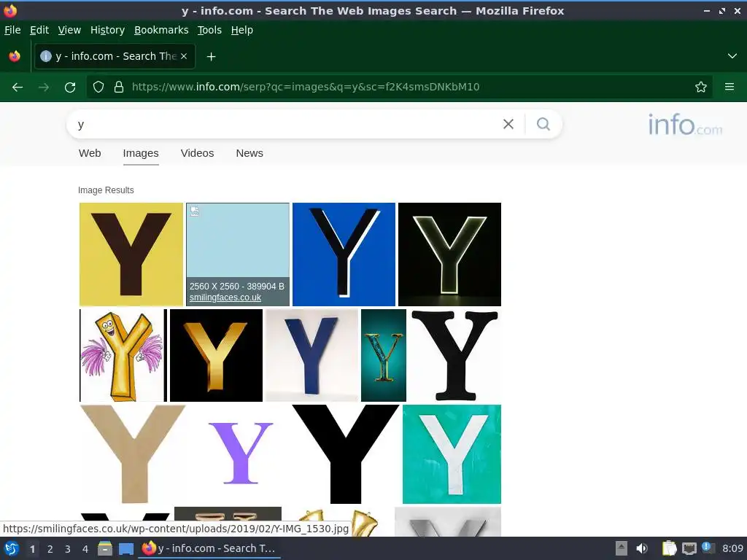Open tracking protection shield icon
This screenshot has height=560, width=747.
[98, 87]
